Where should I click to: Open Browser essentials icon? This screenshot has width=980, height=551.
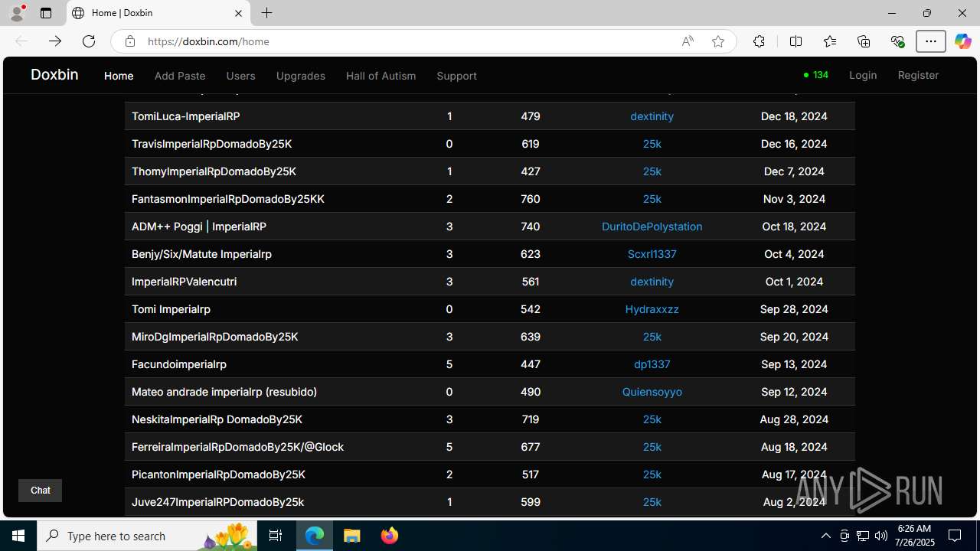coord(897,41)
